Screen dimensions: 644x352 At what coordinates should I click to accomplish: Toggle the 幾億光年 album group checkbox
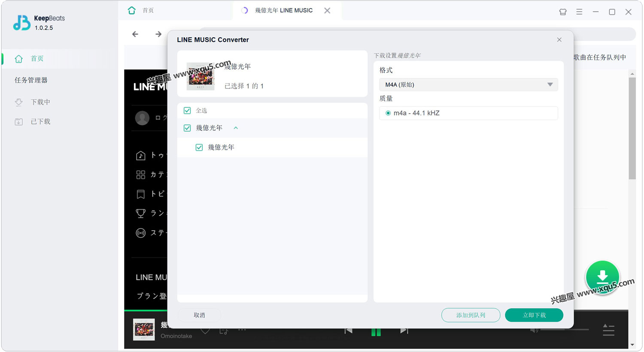point(187,128)
